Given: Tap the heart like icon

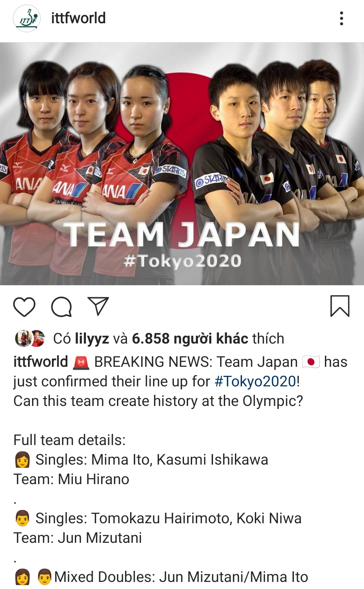Looking at the screenshot, I should 24,307.
